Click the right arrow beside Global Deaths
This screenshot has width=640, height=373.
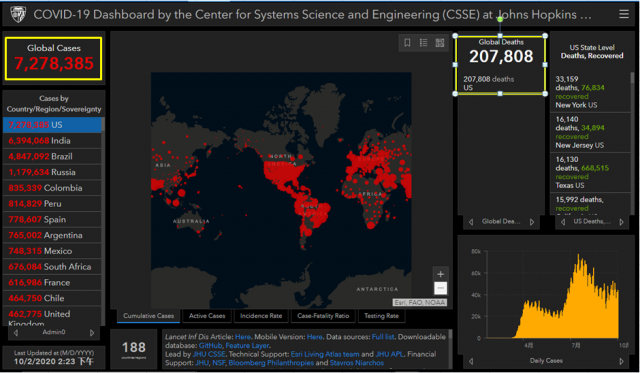point(532,222)
